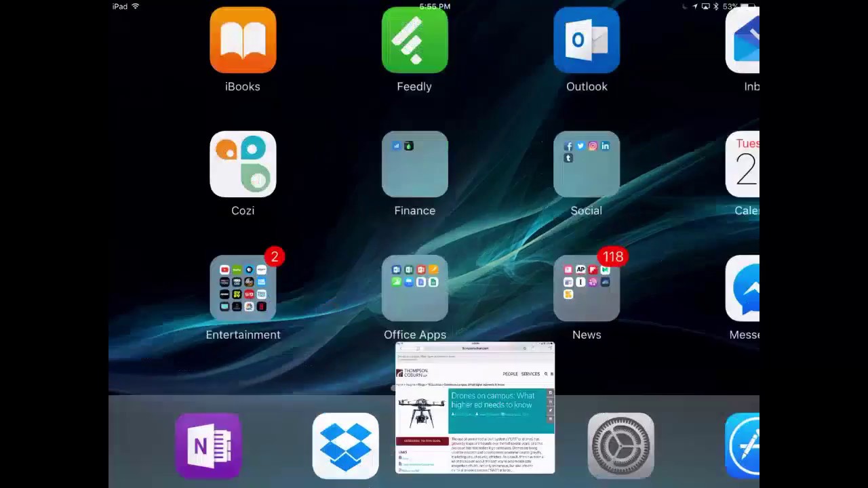Tap the Safari picture-in-picture page thumbnail
Image resolution: width=868 pixels, height=488 pixels.
[x=475, y=408]
